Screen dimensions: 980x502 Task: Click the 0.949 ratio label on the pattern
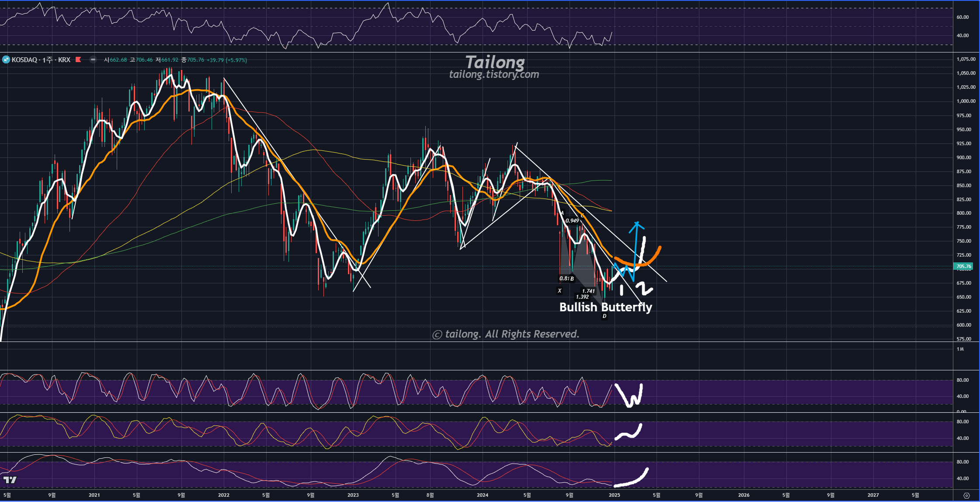(x=572, y=220)
